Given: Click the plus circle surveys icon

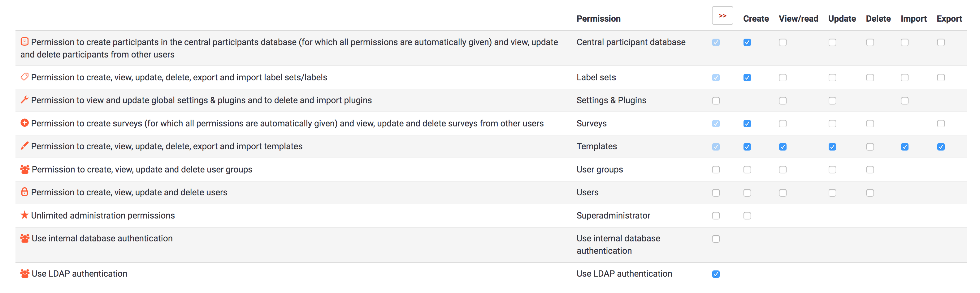Looking at the screenshot, I should click(24, 123).
